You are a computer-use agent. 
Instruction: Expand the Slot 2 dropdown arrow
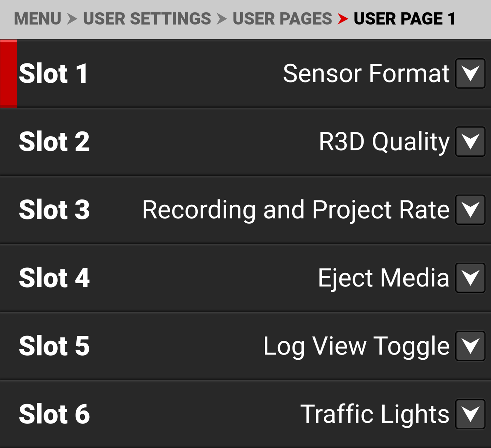470,142
